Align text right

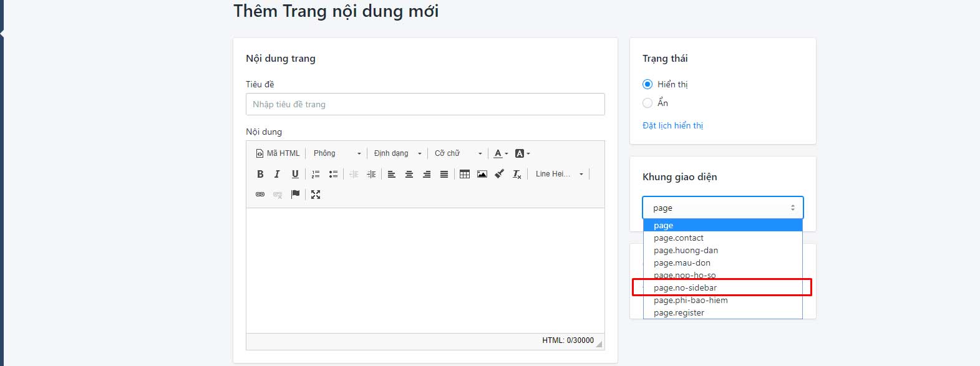[427, 174]
